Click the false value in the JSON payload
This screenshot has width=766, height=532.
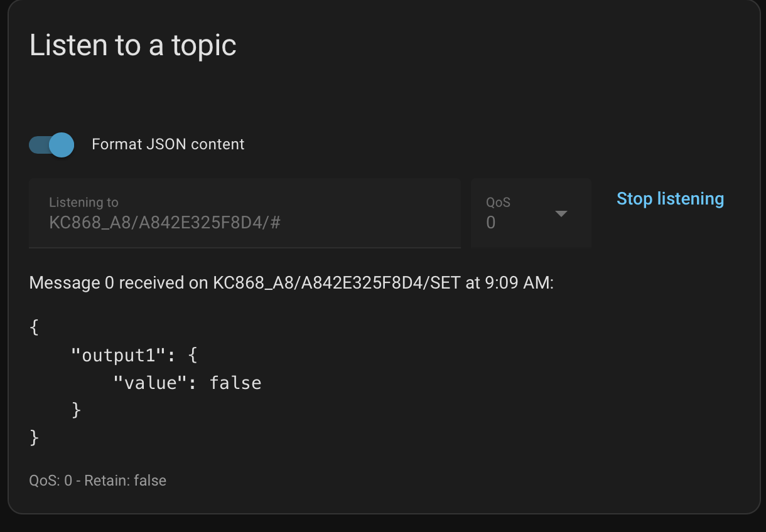235,383
